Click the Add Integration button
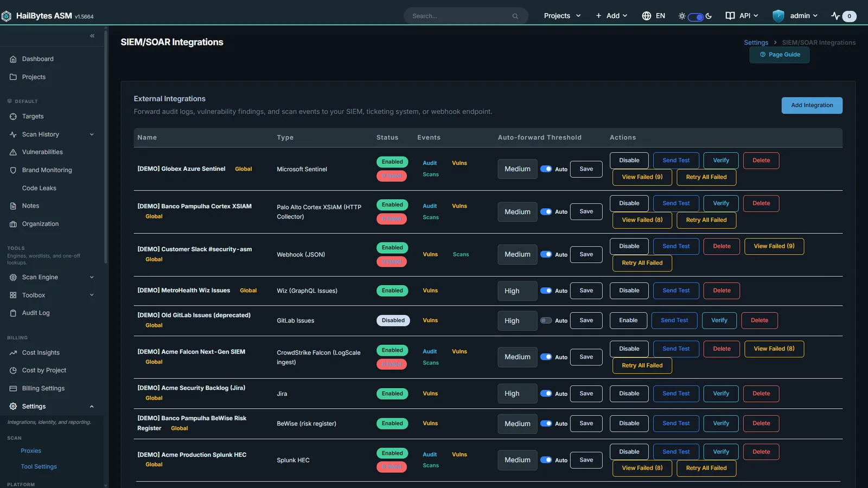Viewport: 868px width, 488px height. point(812,105)
